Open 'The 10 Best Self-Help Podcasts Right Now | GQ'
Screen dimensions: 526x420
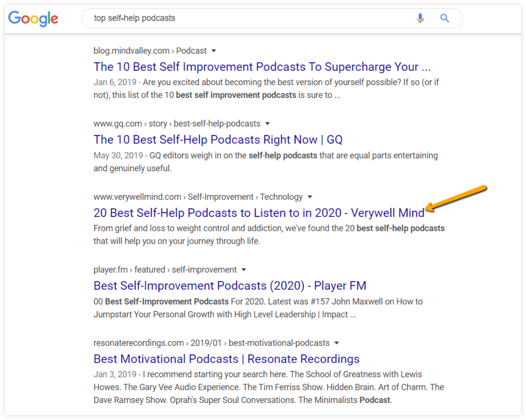click(218, 140)
